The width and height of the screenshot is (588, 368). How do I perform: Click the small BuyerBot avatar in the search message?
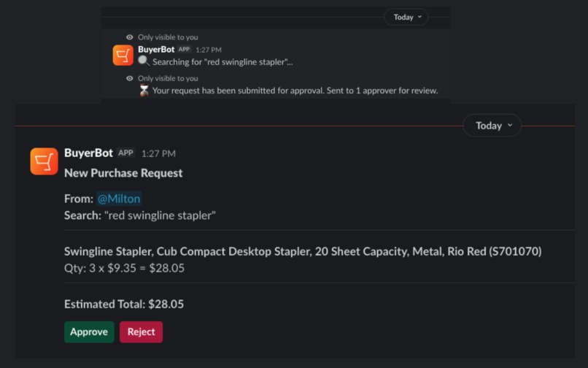[x=123, y=55]
